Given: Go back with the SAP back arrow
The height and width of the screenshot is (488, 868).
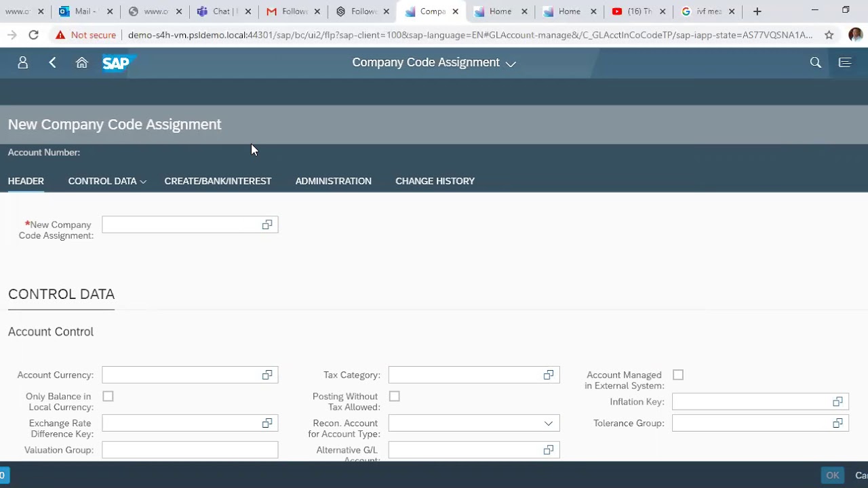Looking at the screenshot, I should 52,62.
